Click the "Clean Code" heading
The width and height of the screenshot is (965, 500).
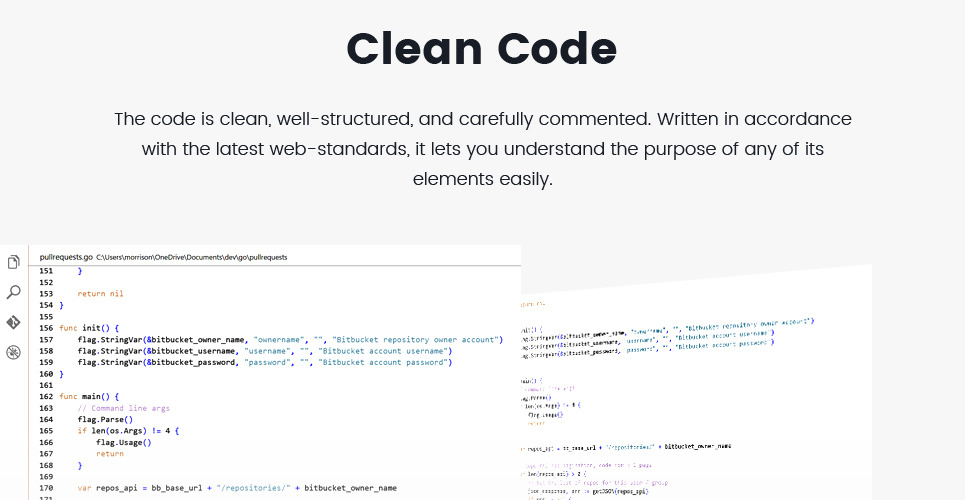pyautogui.click(x=481, y=48)
